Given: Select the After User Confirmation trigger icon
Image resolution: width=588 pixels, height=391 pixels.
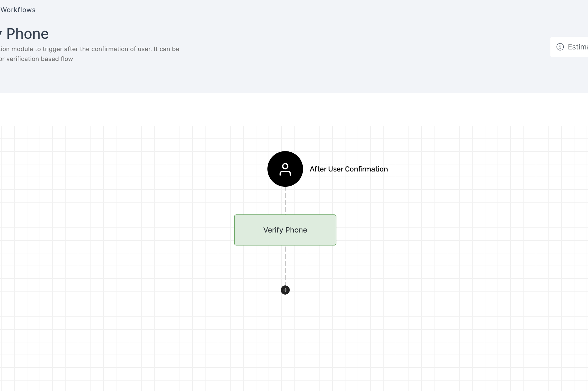Looking at the screenshot, I should click(x=285, y=169).
